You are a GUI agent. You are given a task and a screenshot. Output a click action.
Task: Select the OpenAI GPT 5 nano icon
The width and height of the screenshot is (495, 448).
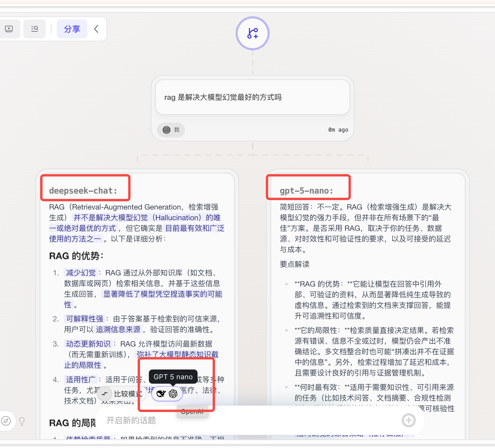pyautogui.click(x=173, y=394)
